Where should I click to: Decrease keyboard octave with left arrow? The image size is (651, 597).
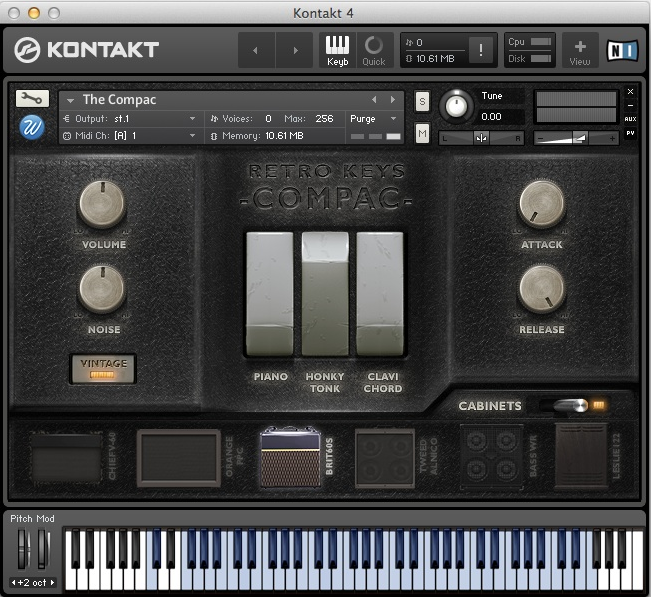[13, 582]
